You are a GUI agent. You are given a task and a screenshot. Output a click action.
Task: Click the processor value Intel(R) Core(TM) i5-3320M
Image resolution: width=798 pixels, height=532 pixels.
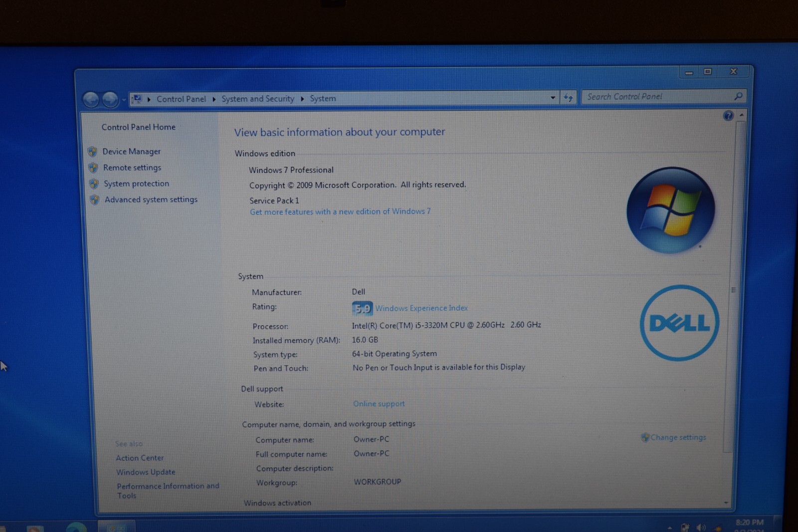pos(446,325)
